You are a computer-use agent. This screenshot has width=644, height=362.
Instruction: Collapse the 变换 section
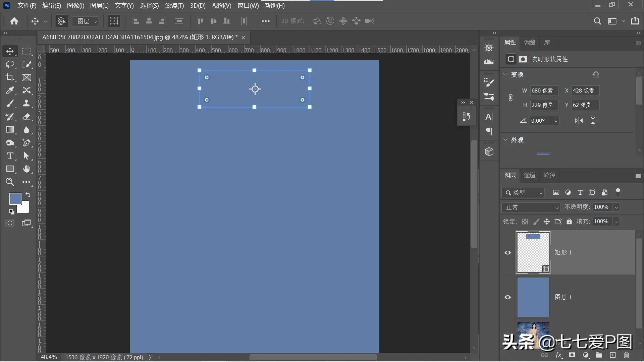(x=505, y=74)
